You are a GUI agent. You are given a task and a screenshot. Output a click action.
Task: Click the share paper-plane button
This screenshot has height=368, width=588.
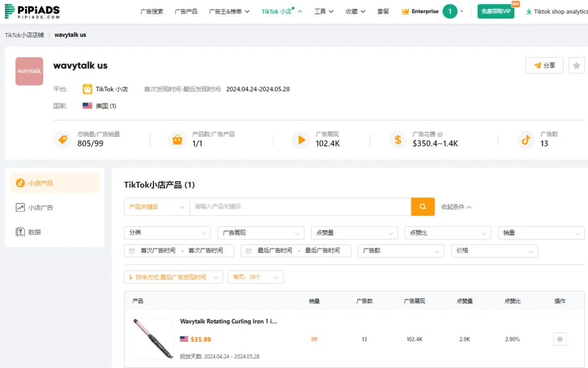point(544,66)
